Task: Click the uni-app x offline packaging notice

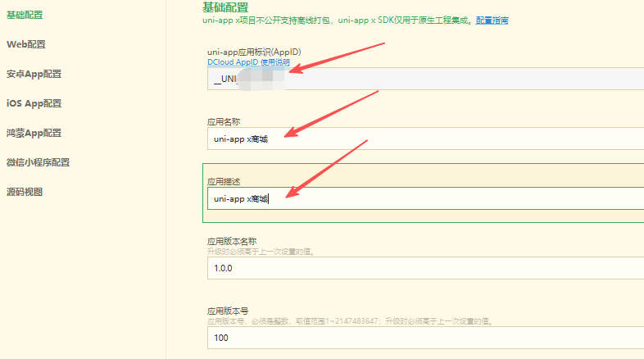Action: pyautogui.click(x=338, y=20)
